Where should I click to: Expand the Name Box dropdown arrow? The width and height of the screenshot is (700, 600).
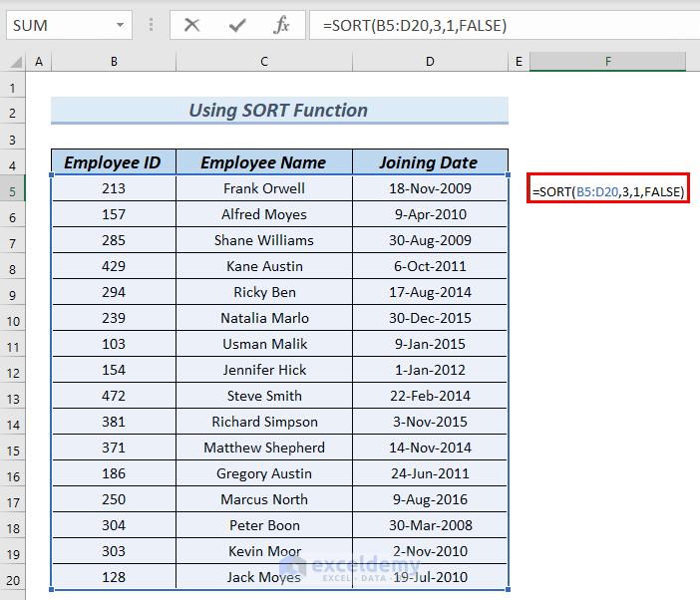120,25
